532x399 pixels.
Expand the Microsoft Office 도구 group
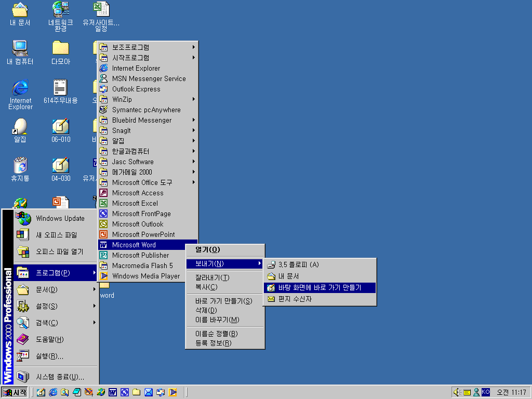(x=148, y=182)
